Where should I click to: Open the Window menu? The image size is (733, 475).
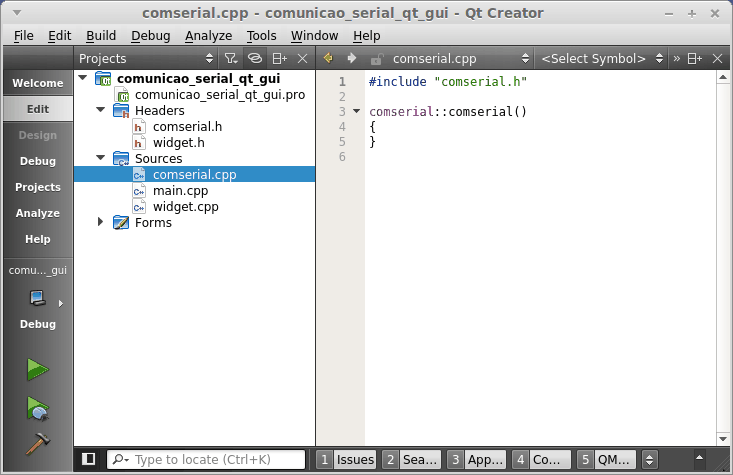[x=314, y=36]
